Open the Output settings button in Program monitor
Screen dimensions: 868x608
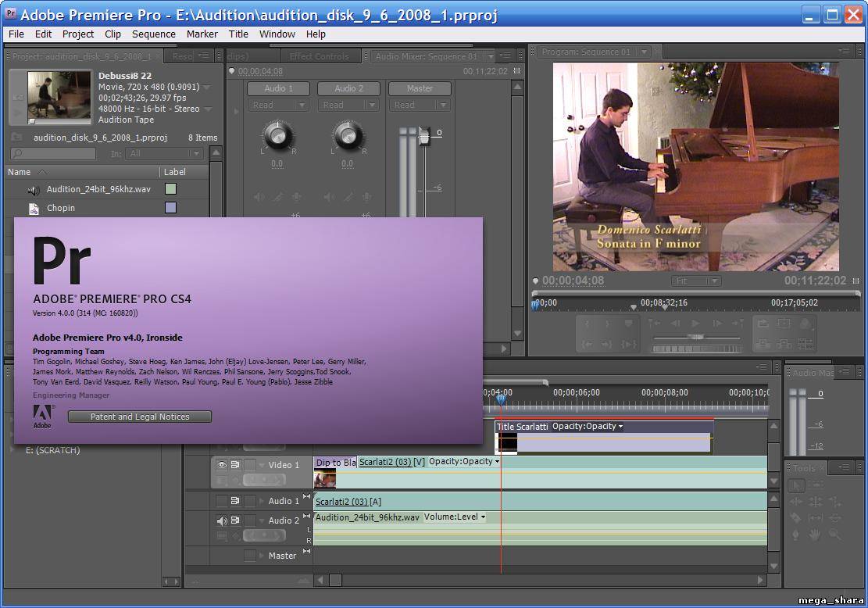coord(805,324)
